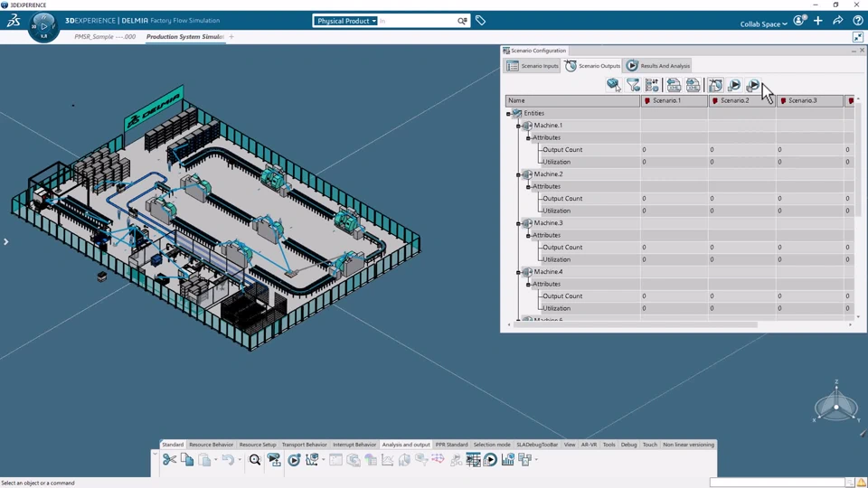The image size is (868, 488).
Task: Click the table-play results icon in bottom toolbar
Action: coord(490,459)
